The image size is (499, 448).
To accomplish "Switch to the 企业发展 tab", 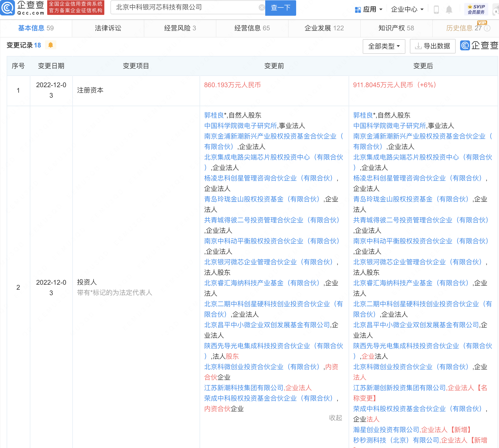I will pos(324,28).
